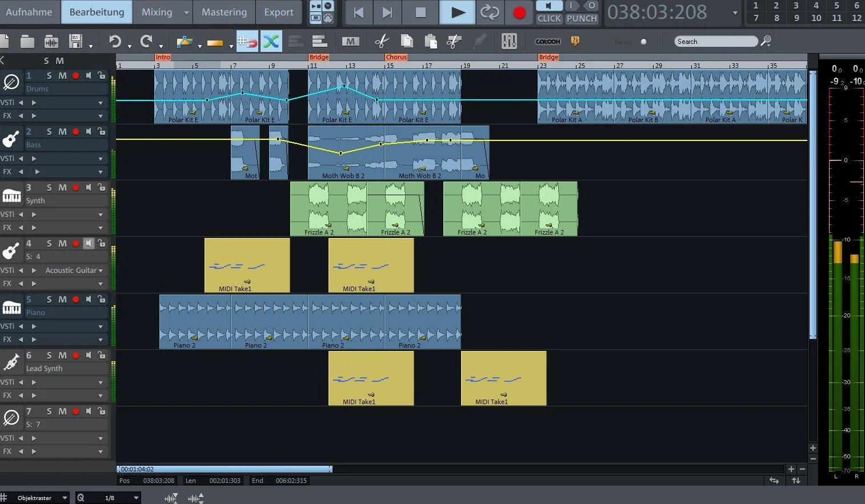
Task: Start recording with the red Record button
Action: pyautogui.click(x=519, y=13)
